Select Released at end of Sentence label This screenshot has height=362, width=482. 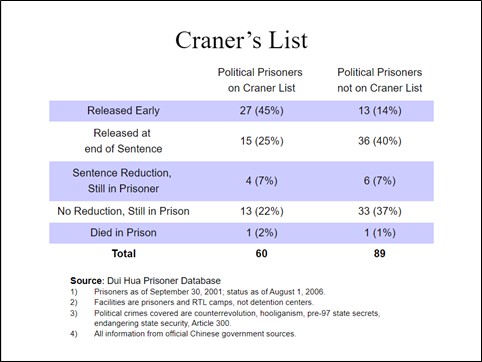pyautogui.click(x=123, y=141)
